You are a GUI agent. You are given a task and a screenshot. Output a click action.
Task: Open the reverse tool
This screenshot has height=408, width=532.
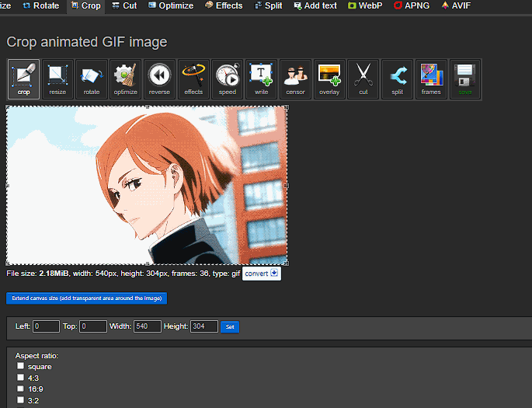point(159,79)
